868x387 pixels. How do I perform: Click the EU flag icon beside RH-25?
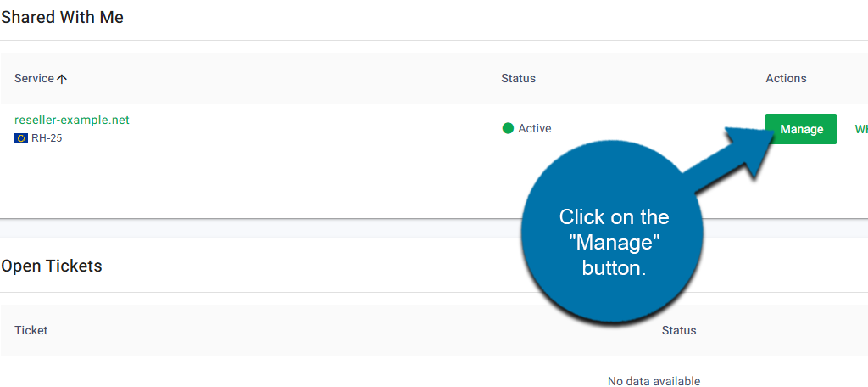click(x=21, y=138)
